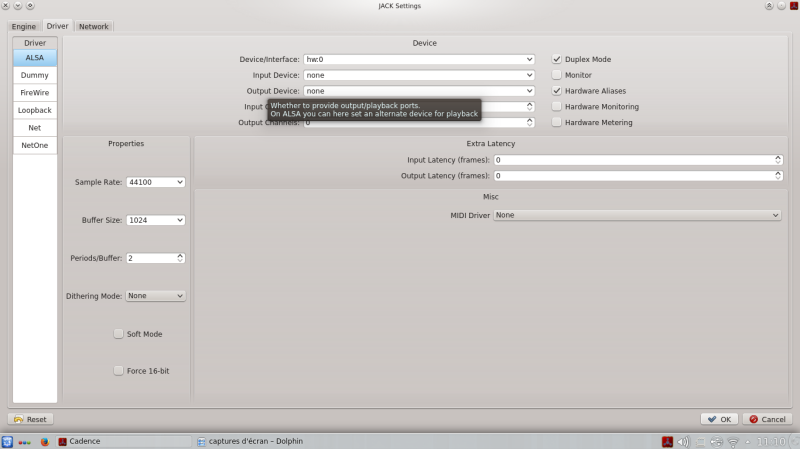Screen dimensions: 800x449
Task: Open the KDE application launcher
Action: (x=7, y=442)
